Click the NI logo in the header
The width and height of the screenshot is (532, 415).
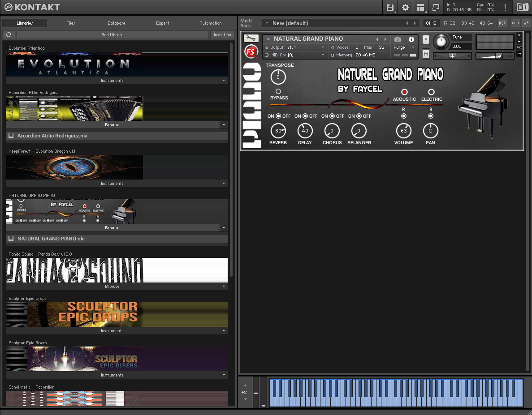tap(523, 7)
